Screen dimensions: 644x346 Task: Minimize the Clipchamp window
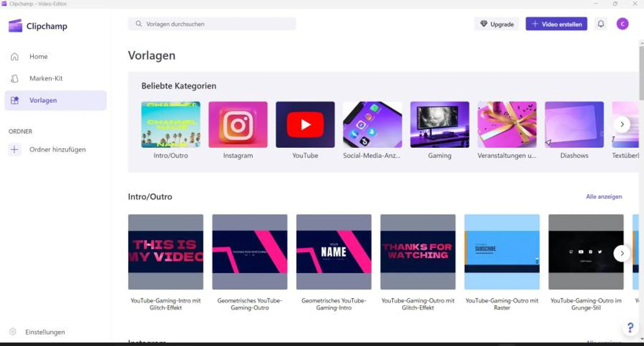(x=596, y=4)
